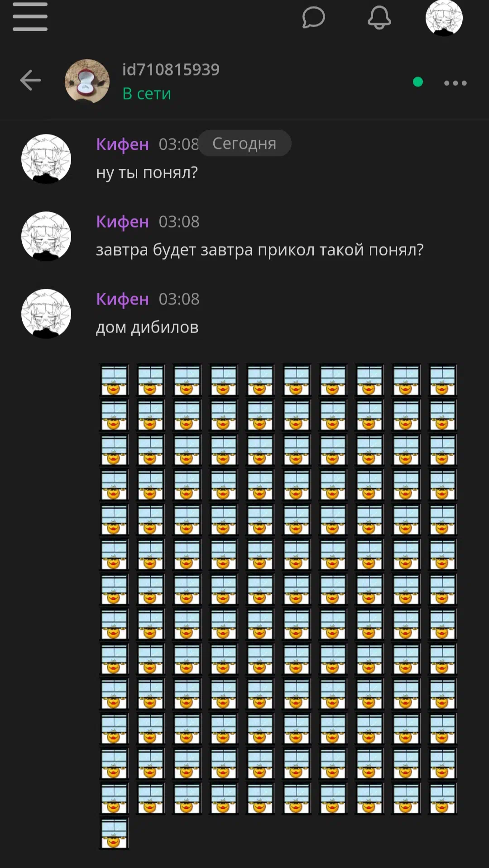Click the green online status dot
Image resolution: width=489 pixels, height=868 pixels.
point(418,82)
